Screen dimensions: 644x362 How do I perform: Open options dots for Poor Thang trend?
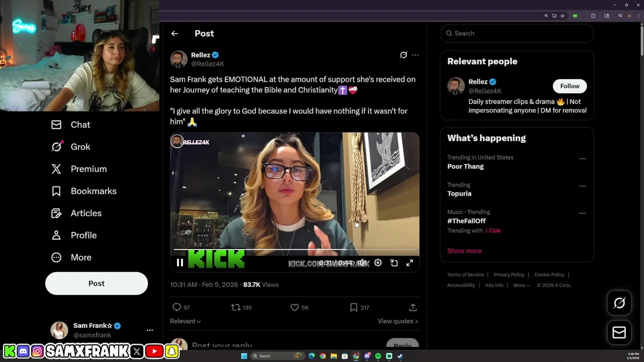tap(583, 158)
